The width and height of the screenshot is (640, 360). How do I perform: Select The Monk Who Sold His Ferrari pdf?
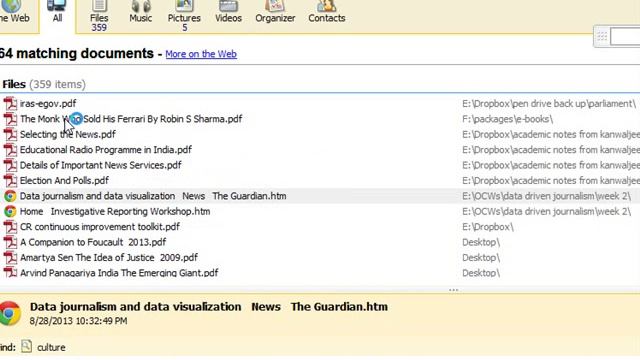[131, 119]
